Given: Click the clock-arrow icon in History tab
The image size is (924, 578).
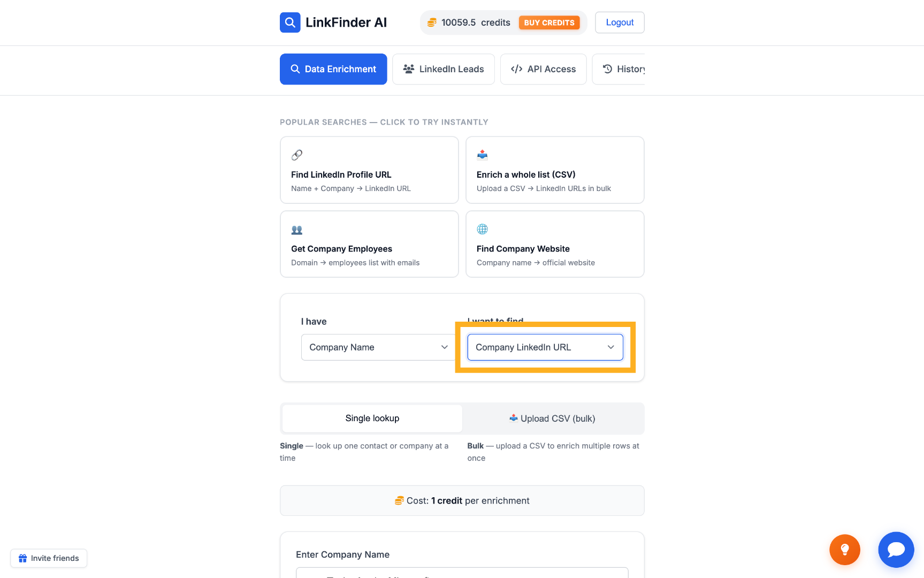Looking at the screenshot, I should (608, 69).
